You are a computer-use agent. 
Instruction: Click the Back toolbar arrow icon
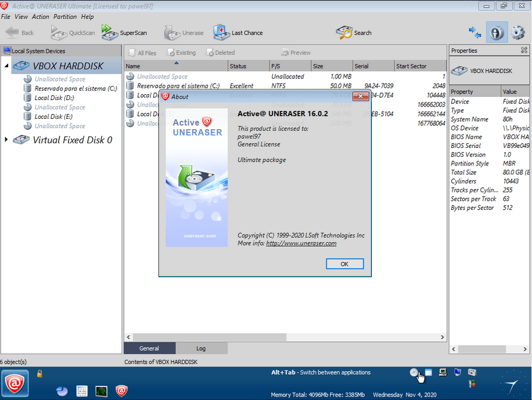pyautogui.click(x=12, y=33)
